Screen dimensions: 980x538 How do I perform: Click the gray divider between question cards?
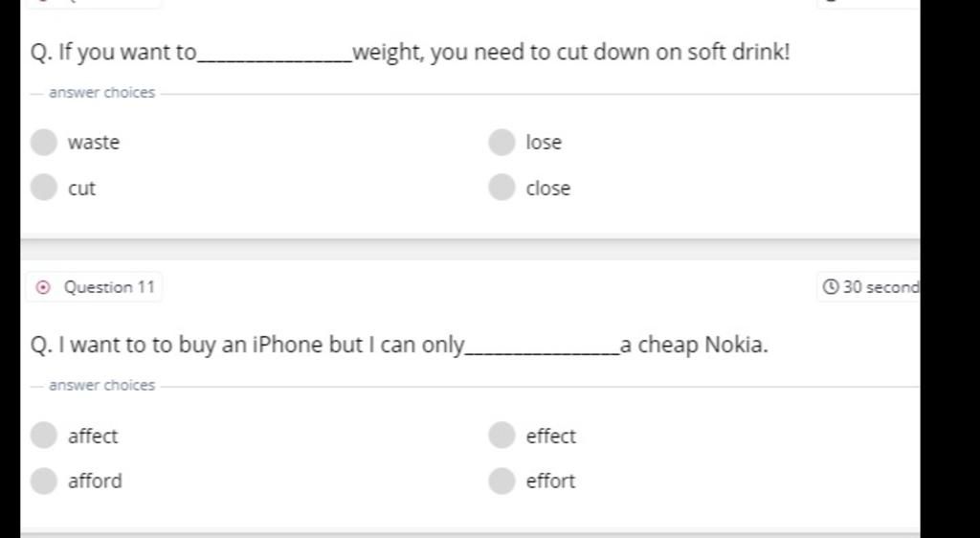pos(469,249)
